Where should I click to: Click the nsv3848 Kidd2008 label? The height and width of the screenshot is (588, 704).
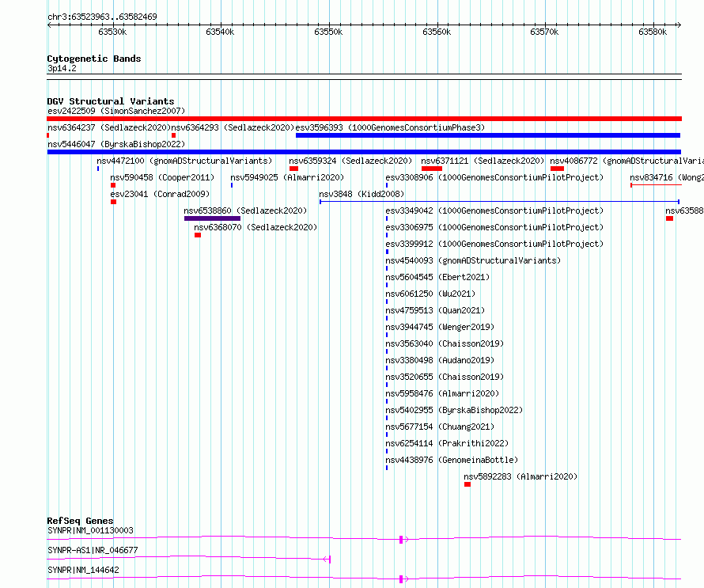point(361,194)
